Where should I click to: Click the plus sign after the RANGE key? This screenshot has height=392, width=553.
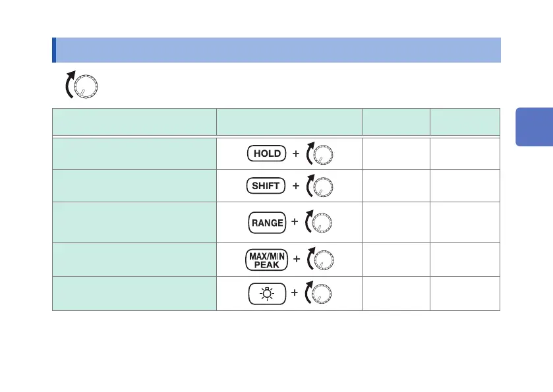tap(295, 222)
